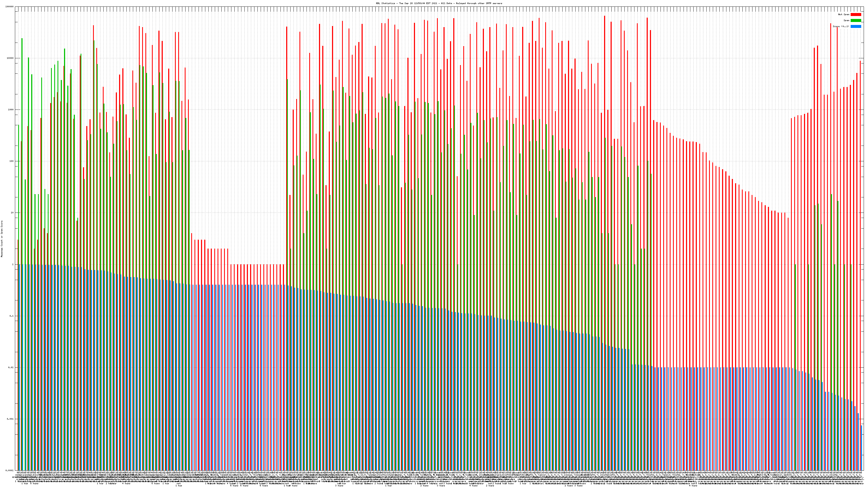Click the 0.0001 y-axis tick label

10,470
